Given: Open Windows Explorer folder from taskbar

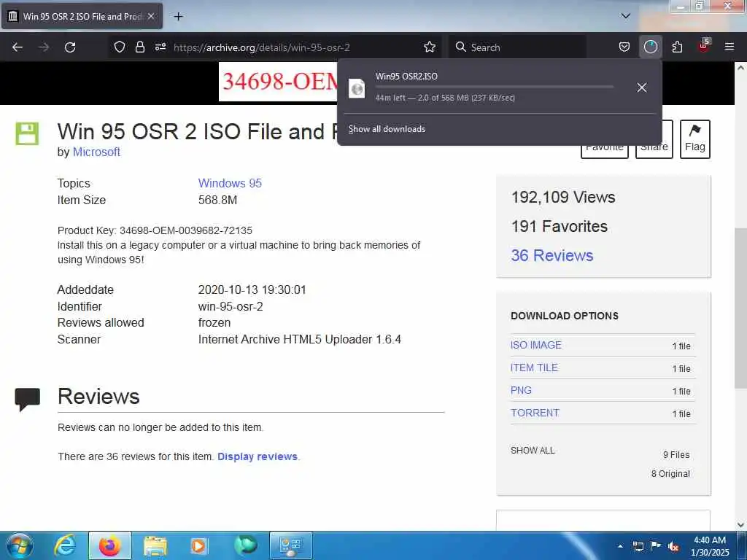Looking at the screenshot, I should (x=155, y=545).
